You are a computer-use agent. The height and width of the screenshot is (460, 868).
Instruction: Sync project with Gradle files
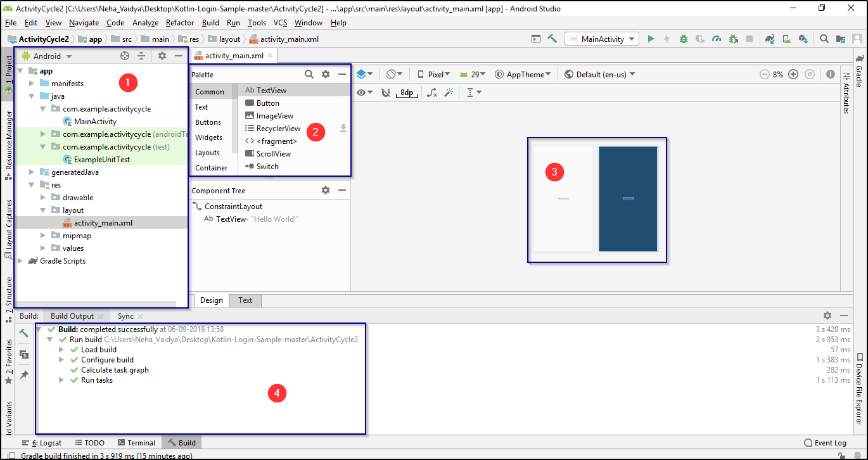[x=769, y=39]
